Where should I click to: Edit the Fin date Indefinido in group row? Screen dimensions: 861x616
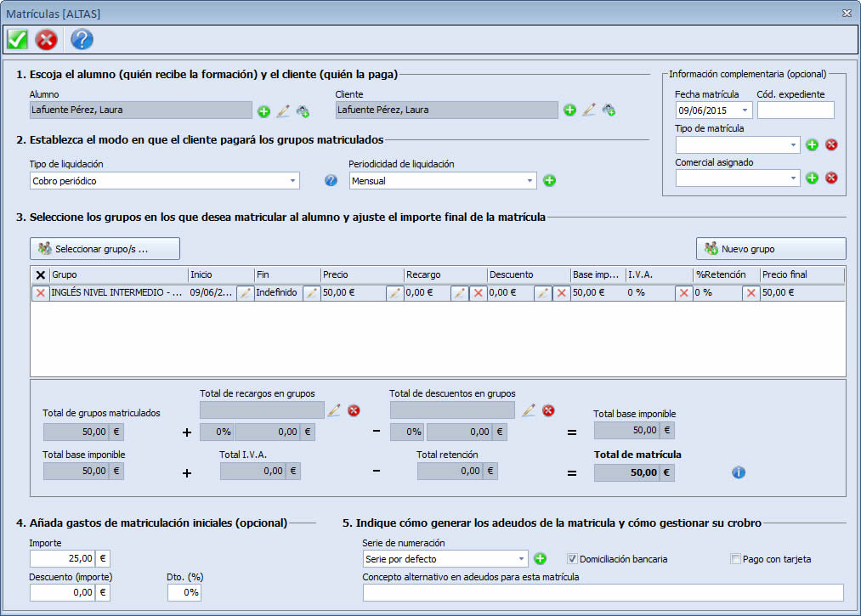pos(311,292)
